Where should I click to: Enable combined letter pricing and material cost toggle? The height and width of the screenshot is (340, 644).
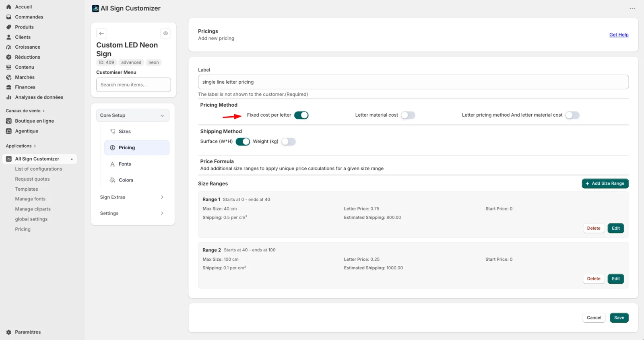pos(572,115)
